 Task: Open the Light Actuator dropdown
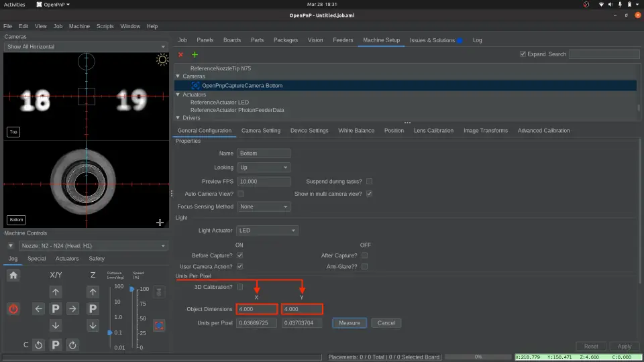click(x=267, y=231)
